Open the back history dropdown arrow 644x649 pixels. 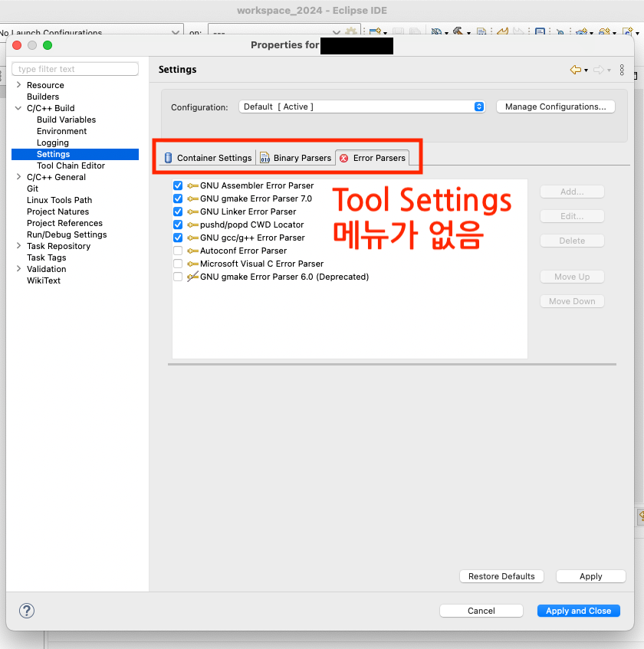tap(586, 70)
